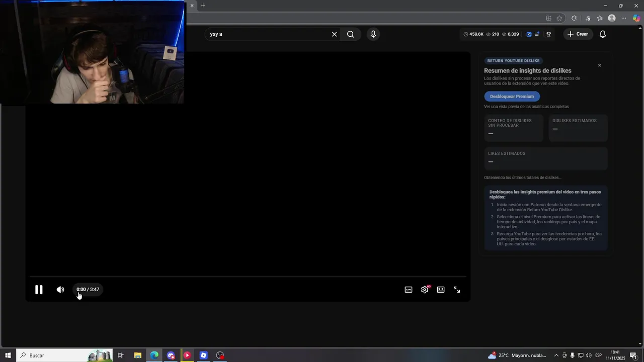Click the 210 views stat
The width and height of the screenshot is (644, 362).
click(493, 34)
